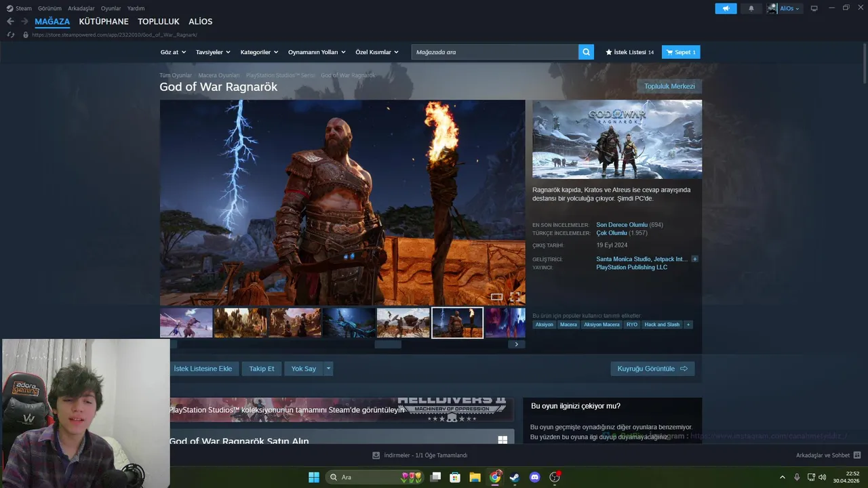Open the notifications bell
Screen dimensions: 868x488
tap(751, 8)
